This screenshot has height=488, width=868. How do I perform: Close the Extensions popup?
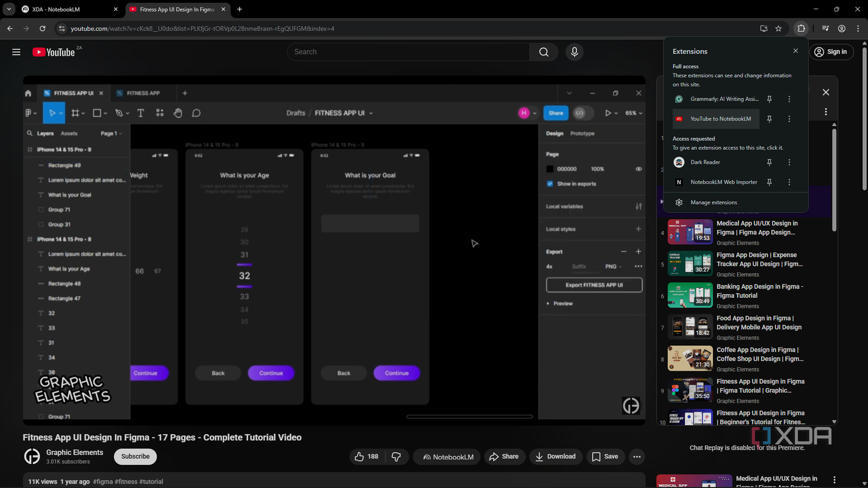coord(796,51)
